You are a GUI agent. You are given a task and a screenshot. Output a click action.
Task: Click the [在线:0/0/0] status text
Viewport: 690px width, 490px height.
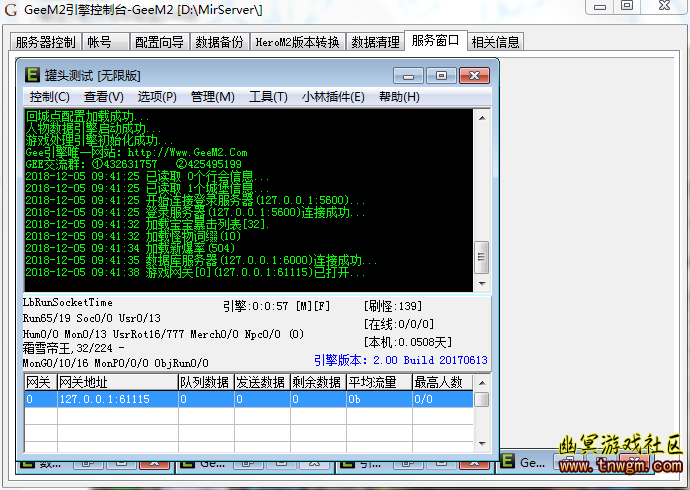coord(399,324)
